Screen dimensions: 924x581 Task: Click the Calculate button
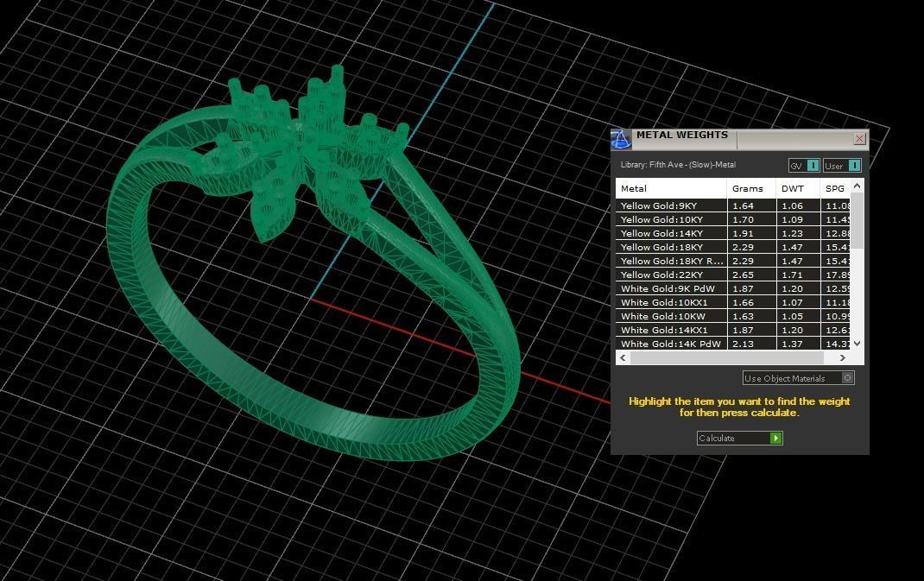coord(739,438)
